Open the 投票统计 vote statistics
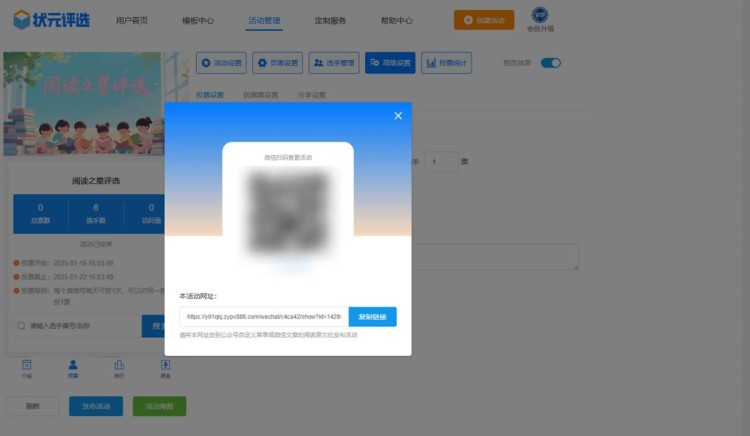Viewport: 750px width, 436px height. point(446,63)
